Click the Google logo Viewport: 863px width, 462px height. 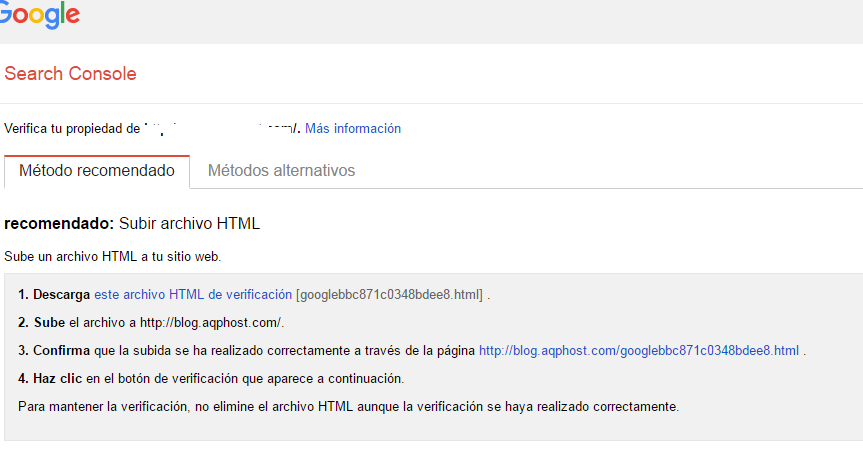[40, 14]
